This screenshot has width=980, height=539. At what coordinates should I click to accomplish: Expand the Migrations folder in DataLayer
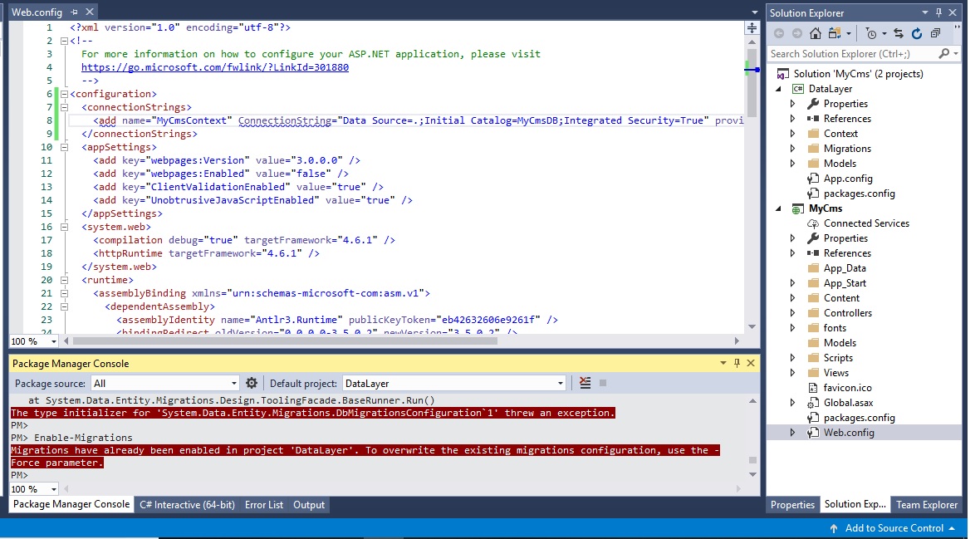point(792,149)
